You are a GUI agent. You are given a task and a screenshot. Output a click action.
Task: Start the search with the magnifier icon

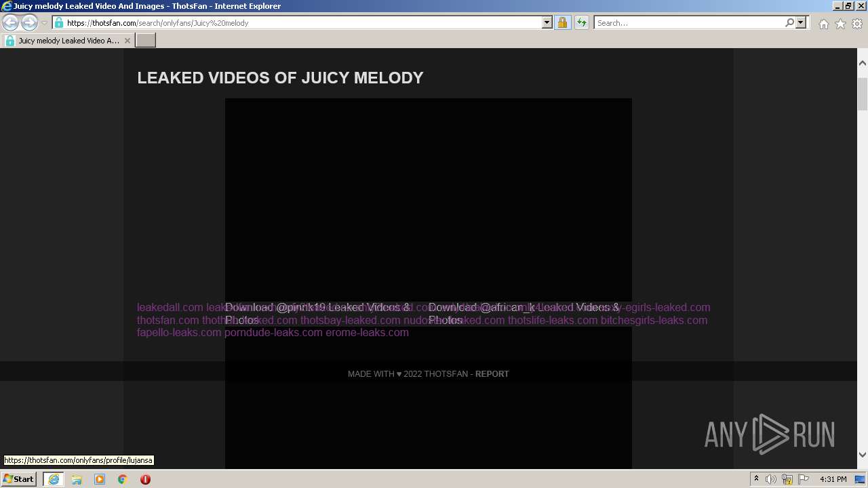(789, 23)
